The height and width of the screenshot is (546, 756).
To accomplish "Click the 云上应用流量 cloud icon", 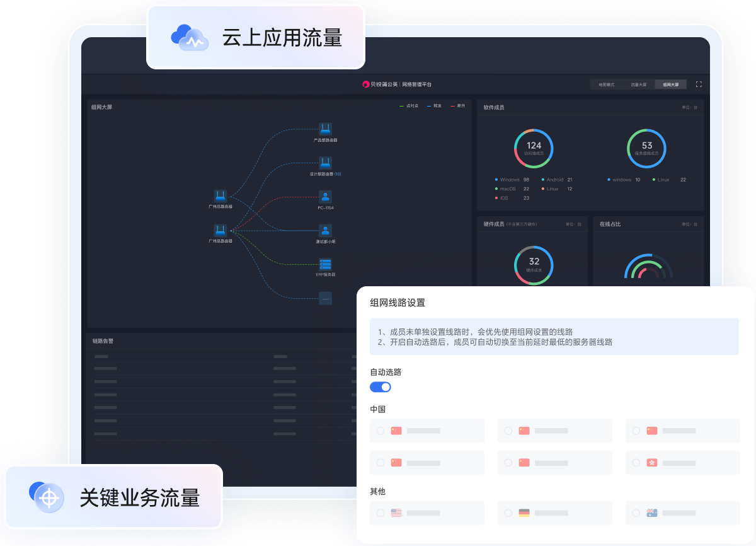I will click(190, 37).
